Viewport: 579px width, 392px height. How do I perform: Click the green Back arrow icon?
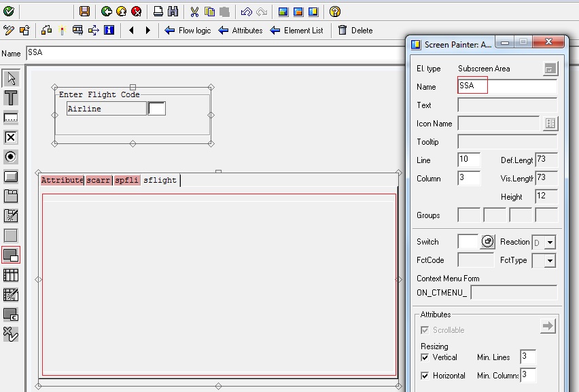[x=105, y=10]
